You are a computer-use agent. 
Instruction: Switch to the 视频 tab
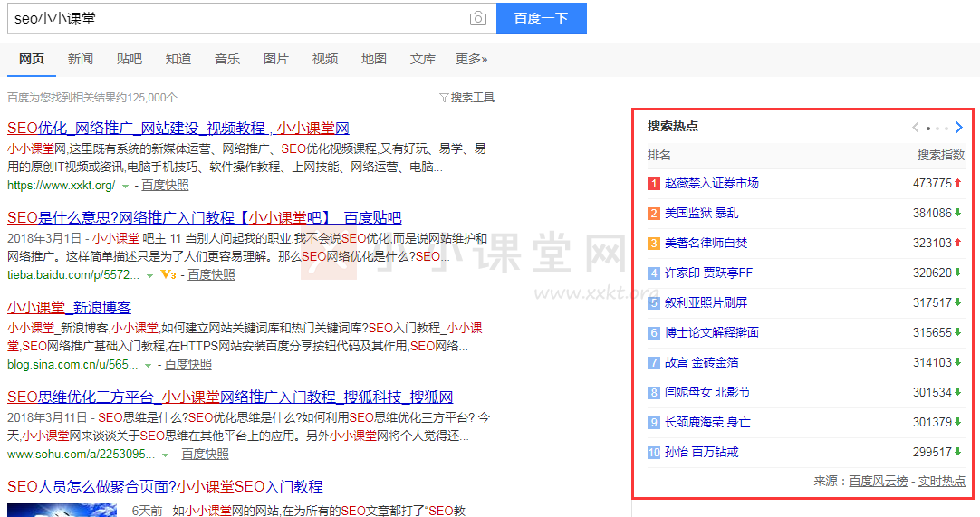(325, 59)
